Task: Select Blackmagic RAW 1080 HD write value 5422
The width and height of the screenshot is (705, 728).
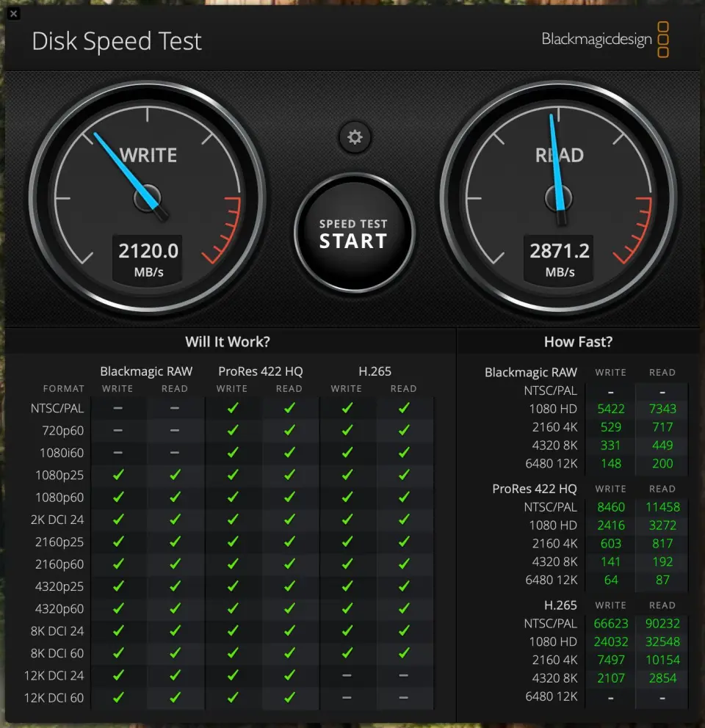Action: (x=610, y=409)
